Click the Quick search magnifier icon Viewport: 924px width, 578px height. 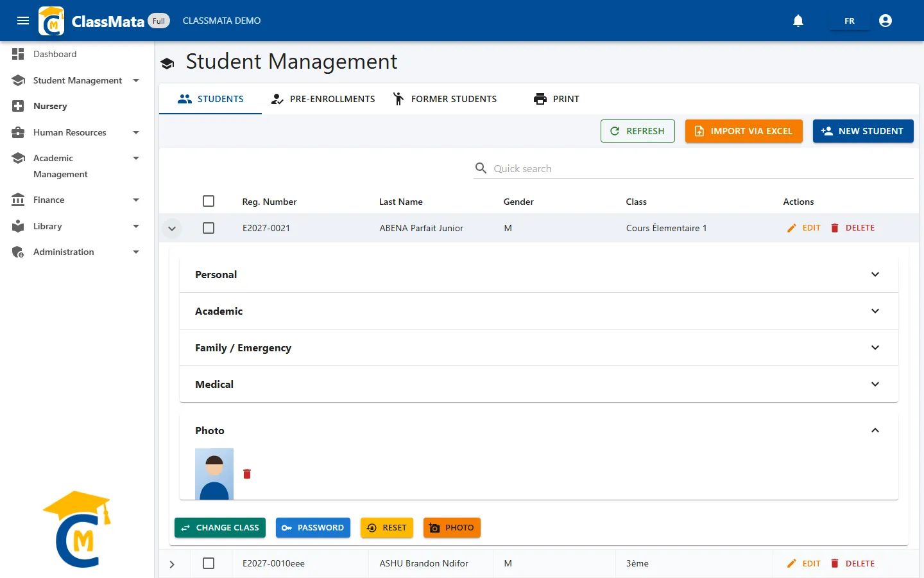pos(481,168)
